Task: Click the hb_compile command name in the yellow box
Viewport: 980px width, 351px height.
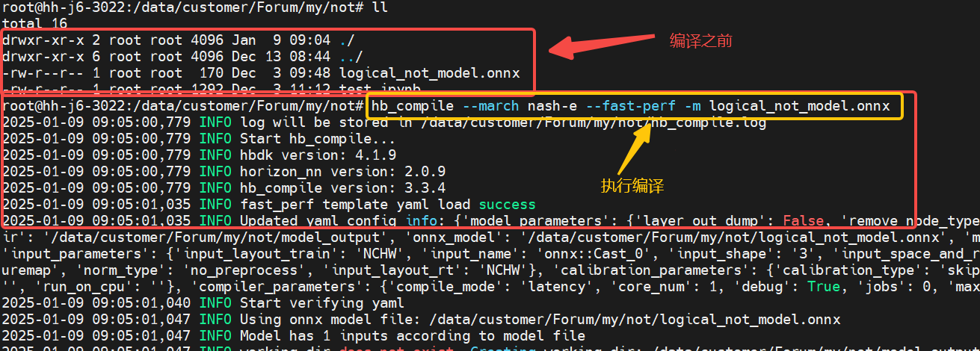Action: pos(412,107)
